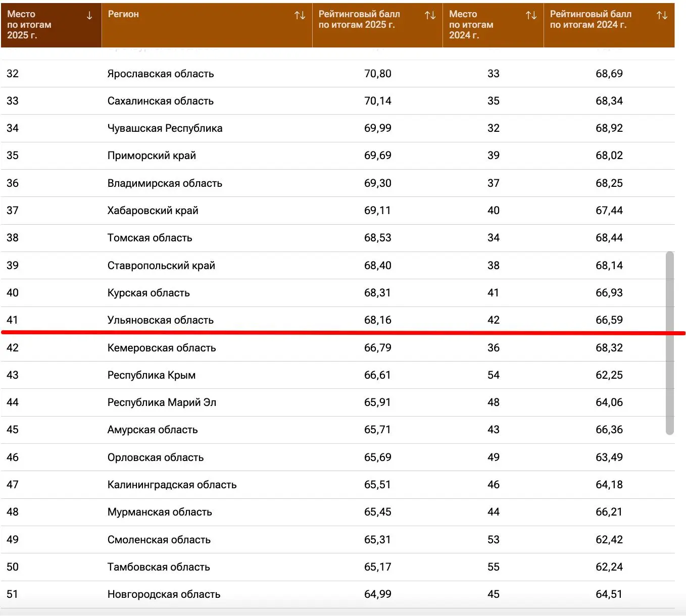Click 2024 score value 64,18
686x616 pixels.
[609, 485]
